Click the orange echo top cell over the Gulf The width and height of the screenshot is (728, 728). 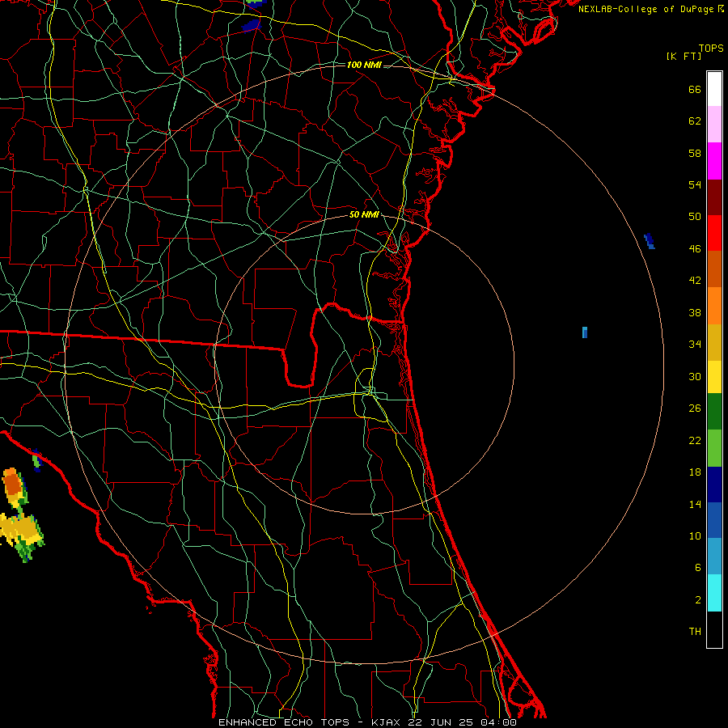pyautogui.click(x=12, y=484)
